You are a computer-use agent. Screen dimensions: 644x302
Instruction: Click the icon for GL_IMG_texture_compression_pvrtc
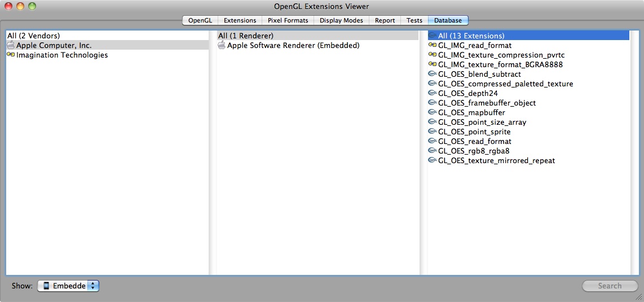click(432, 55)
